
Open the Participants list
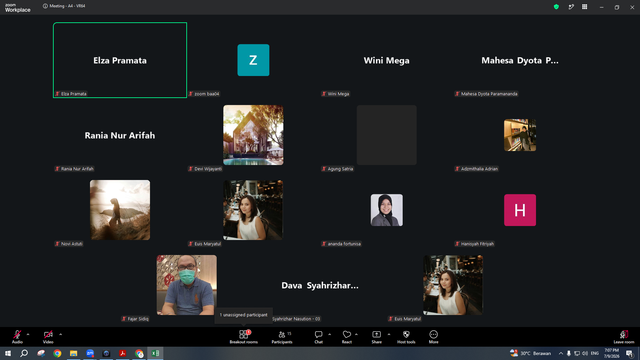[282, 336]
